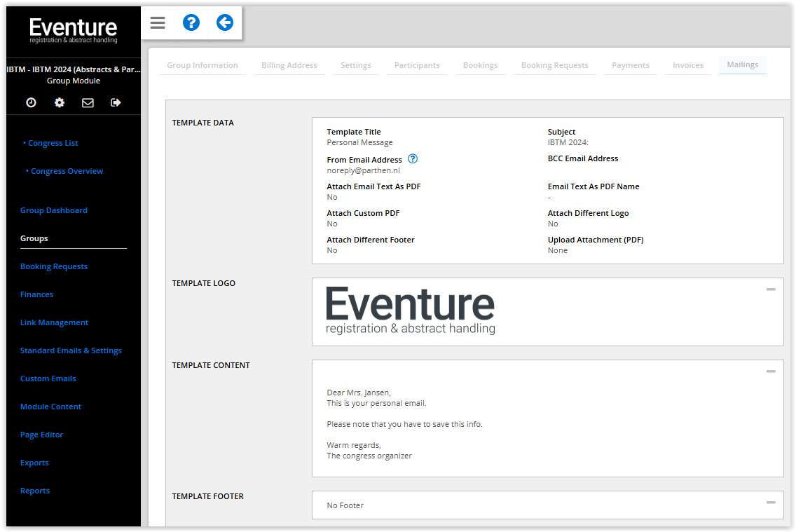Open Standard Emails & Settings page
The width and height of the screenshot is (796, 532).
point(71,350)
